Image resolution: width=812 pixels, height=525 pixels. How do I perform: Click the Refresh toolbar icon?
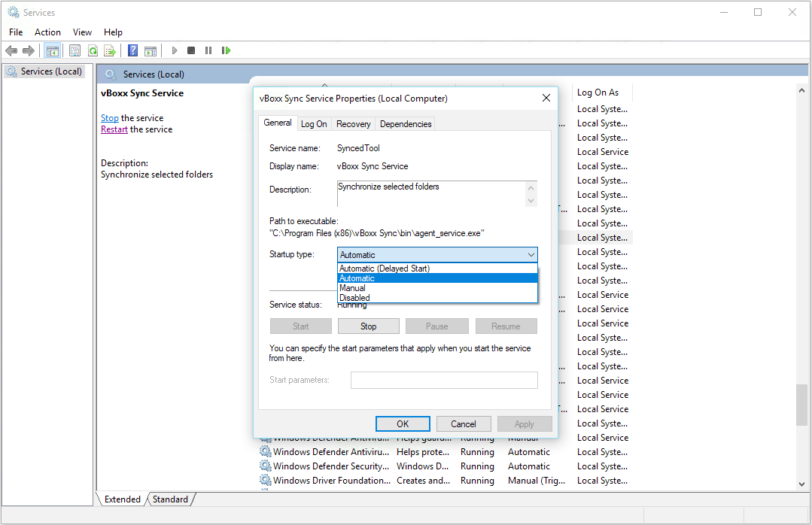(x=93, y=50)
